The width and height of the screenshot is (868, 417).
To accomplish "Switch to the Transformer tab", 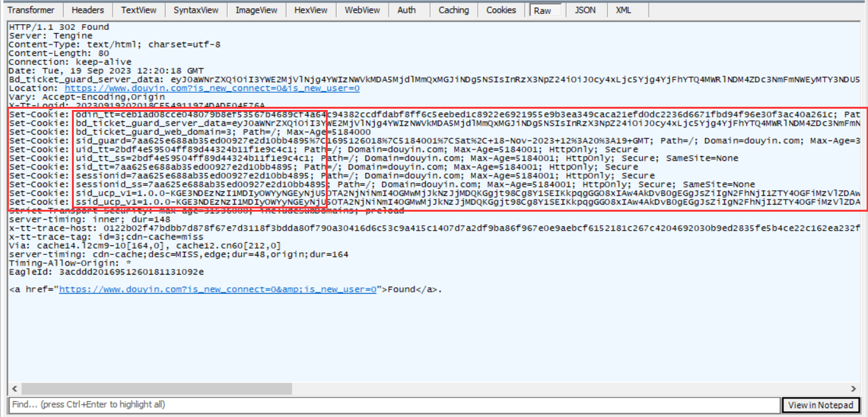I will (31, 10).
